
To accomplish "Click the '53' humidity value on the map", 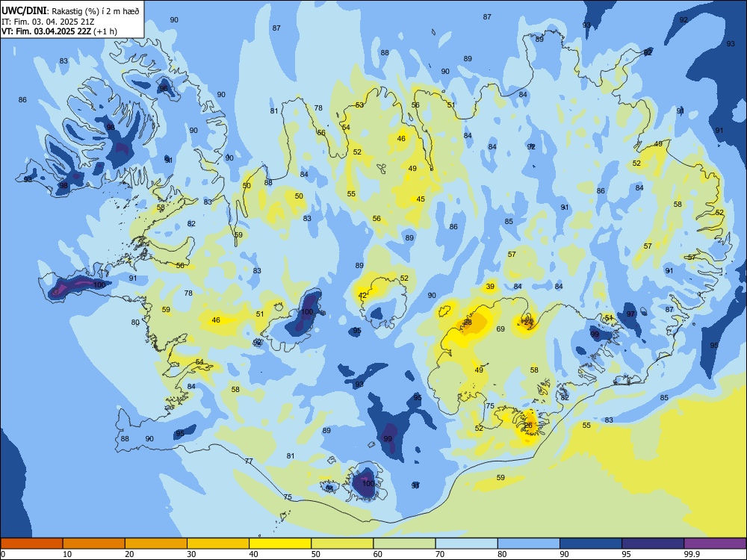I will (x=360, y=105).
